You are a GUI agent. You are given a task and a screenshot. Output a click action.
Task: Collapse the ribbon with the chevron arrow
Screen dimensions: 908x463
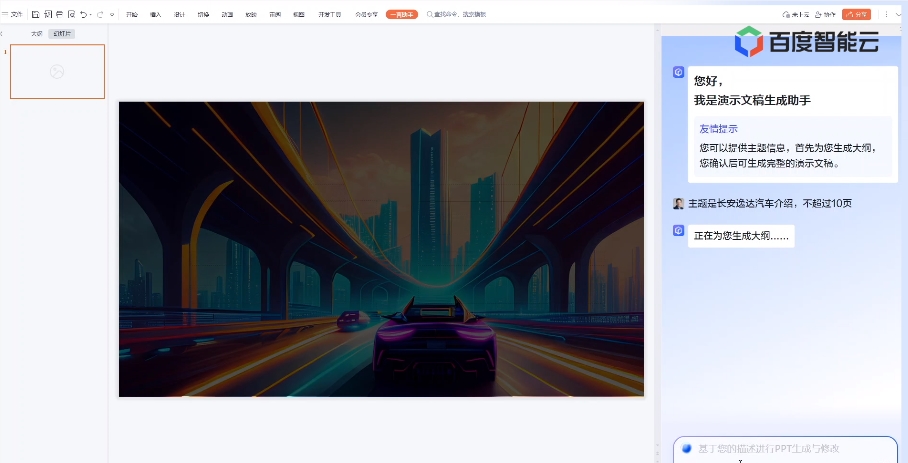898,15
